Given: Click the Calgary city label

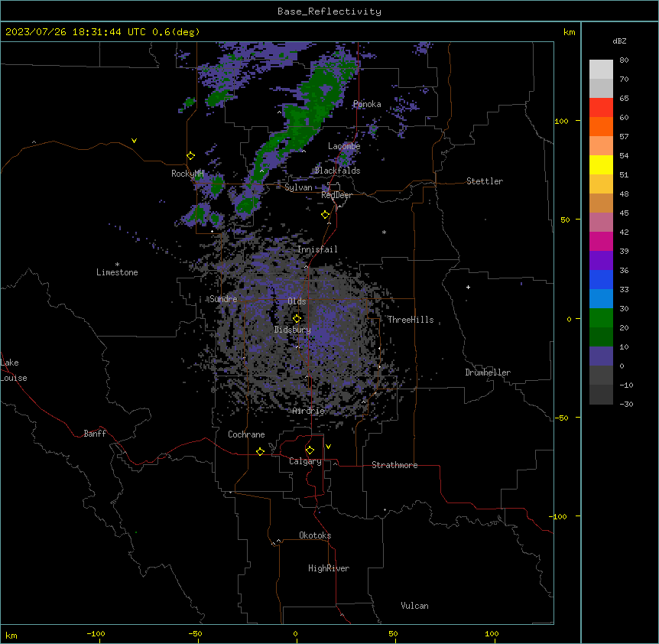Looking at the screenshot, I should click(x=305, y=461).
